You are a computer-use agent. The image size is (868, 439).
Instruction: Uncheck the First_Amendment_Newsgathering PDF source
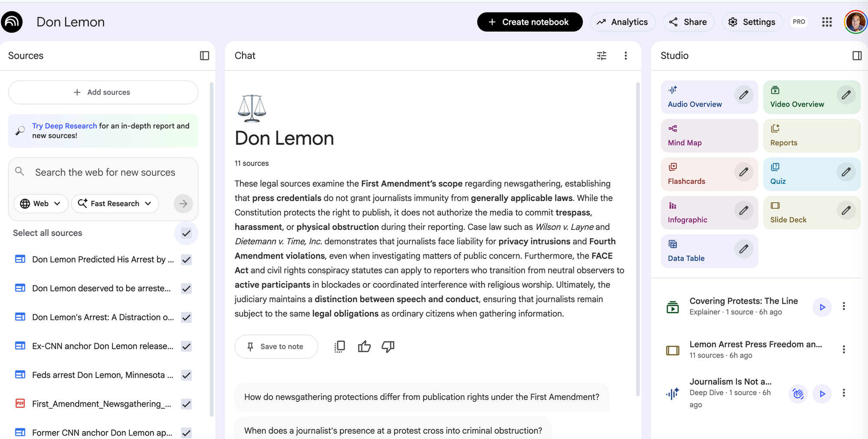click(x=187, y=404)
